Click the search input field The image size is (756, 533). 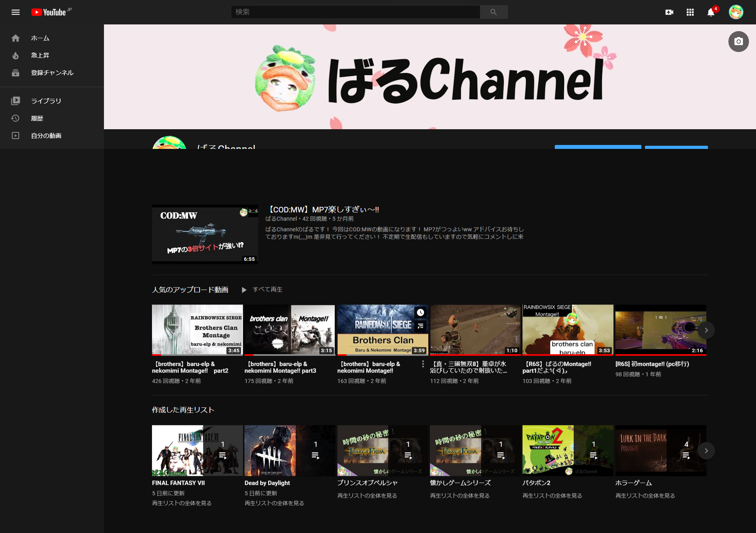coord(354,12)
